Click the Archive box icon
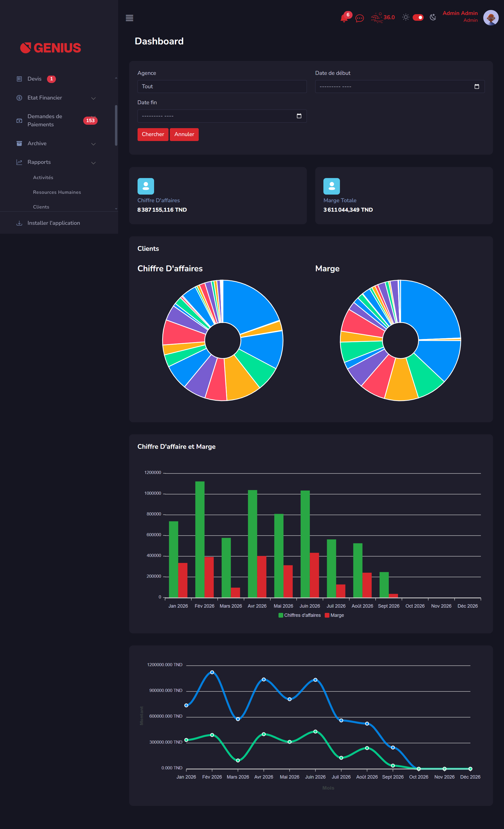Image resolution: width=504 pixels, height=829 pixels. tap(19, 143)
